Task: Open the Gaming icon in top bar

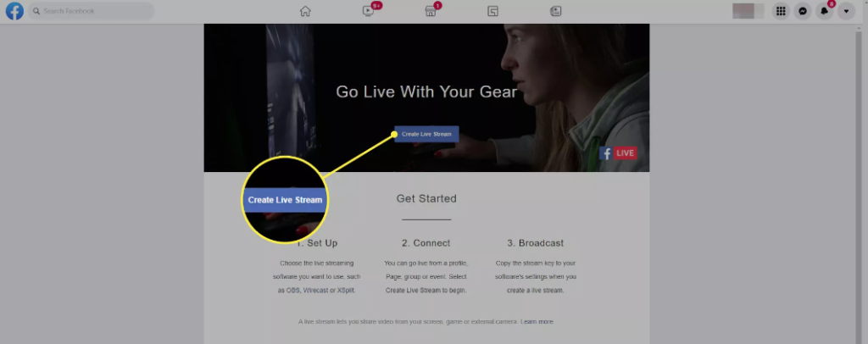Action: click(556, 11)
